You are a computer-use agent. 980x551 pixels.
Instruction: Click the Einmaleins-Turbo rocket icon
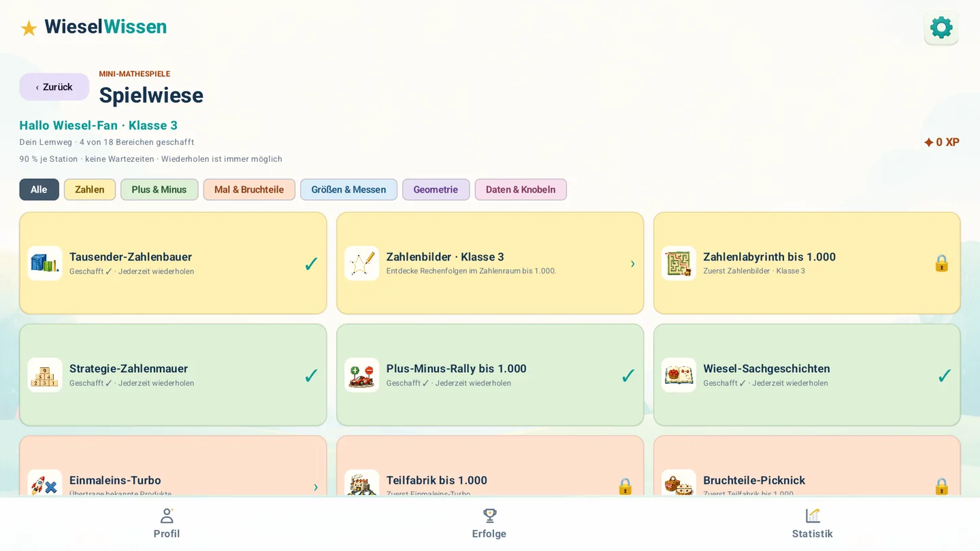click(45, 483)
